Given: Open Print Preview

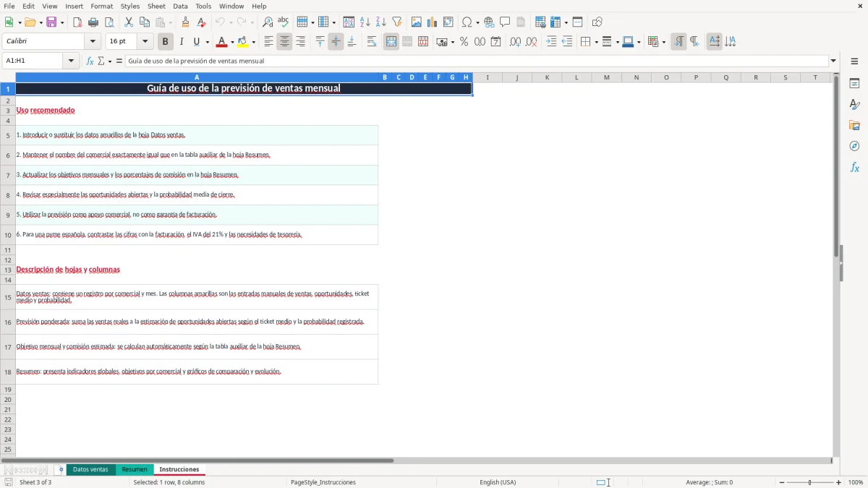Looking at the screenshot, I should 109,22.
